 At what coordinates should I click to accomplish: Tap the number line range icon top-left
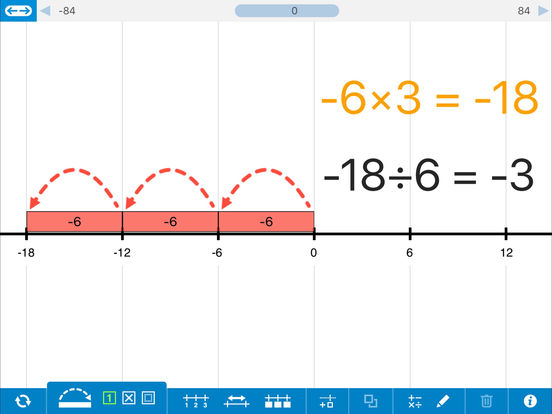pyautogui.click(x=18, y=11)
